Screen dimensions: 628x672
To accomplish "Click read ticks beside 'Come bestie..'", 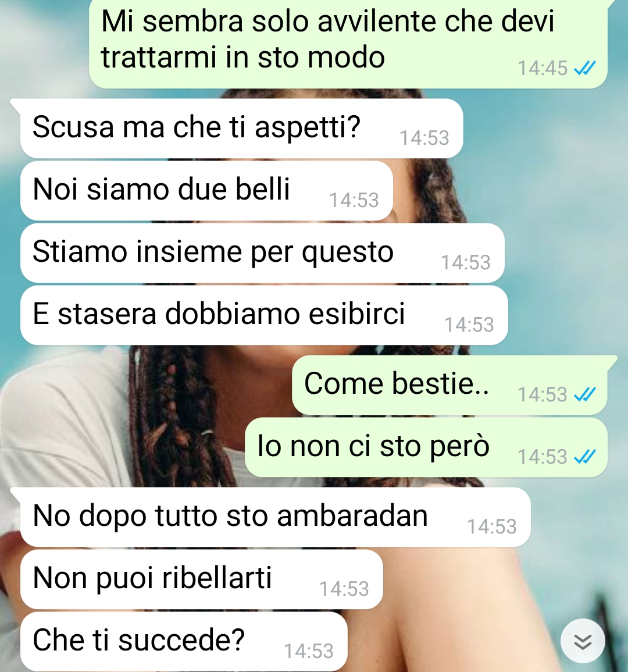I will point(585,394).
